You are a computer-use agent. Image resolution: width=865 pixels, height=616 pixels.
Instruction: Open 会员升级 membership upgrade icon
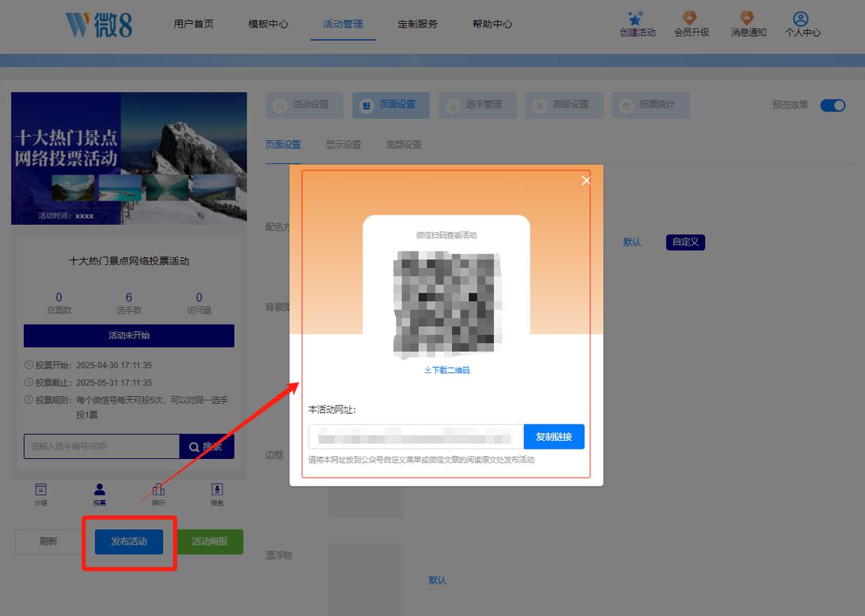coord(690,18)
